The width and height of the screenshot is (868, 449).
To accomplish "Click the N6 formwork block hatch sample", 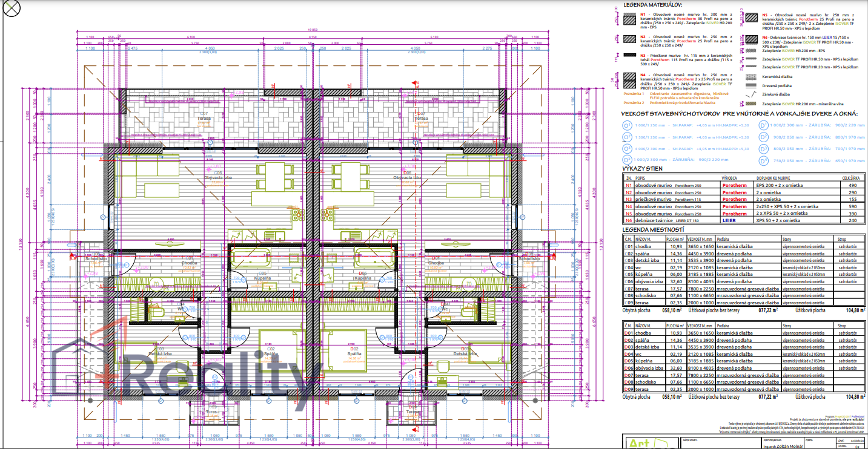I will [752, 39].
